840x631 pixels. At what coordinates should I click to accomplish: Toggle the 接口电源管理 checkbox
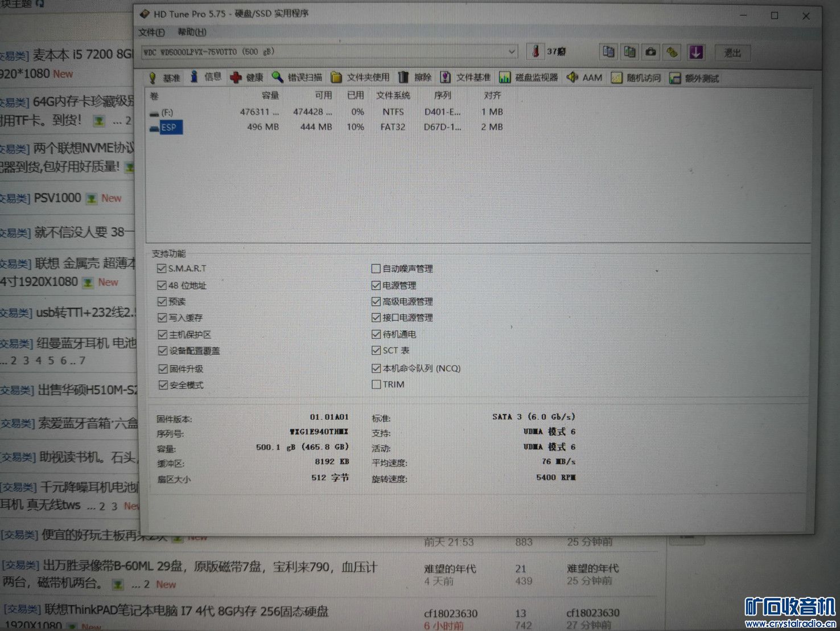pyautogui.click(x=376, y=317)
